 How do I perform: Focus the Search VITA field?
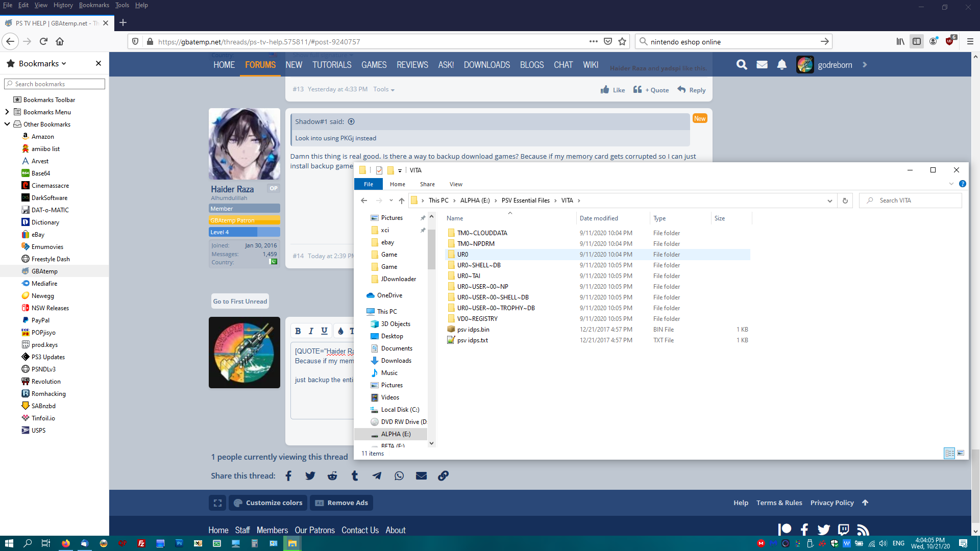[x=911, y=201]
